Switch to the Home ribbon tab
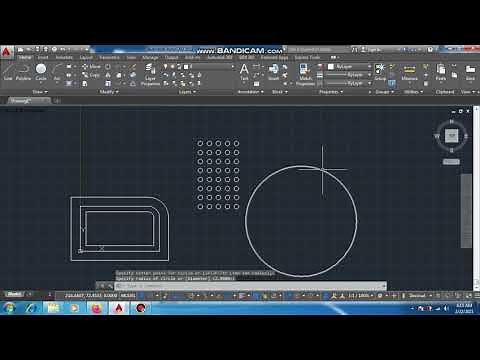 click(25, 57)
